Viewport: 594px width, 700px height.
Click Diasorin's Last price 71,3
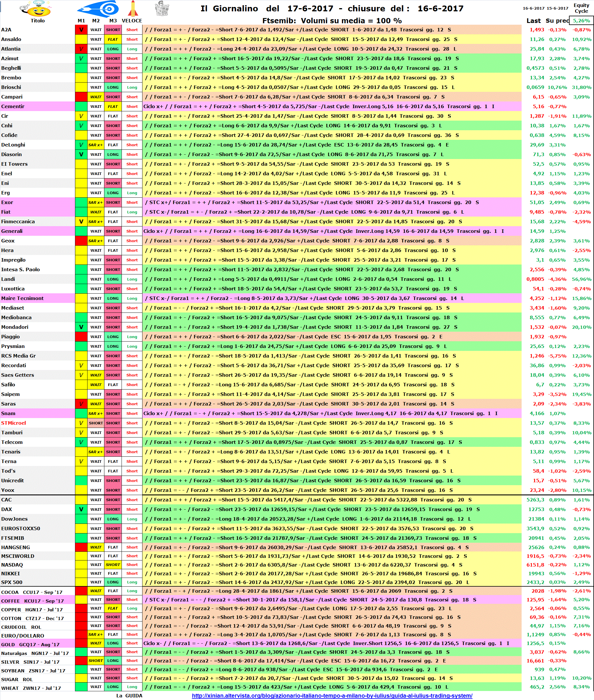pyautogui.click(x=538, y=155)
